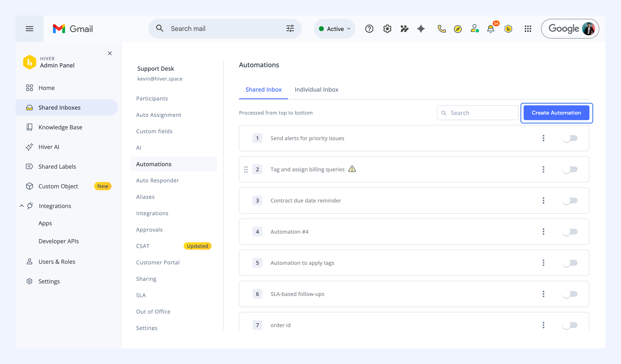Open the Active status dropdown
This screenshot has height=364, width=621.
334,29
